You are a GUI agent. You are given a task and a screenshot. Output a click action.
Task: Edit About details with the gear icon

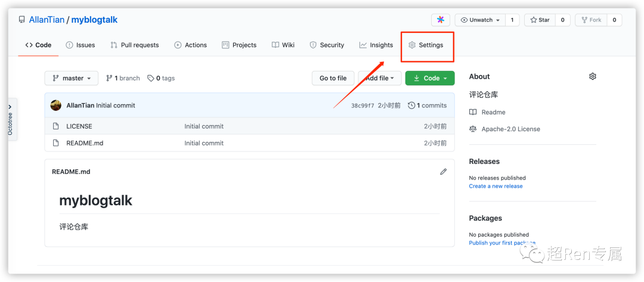point(592,76)
